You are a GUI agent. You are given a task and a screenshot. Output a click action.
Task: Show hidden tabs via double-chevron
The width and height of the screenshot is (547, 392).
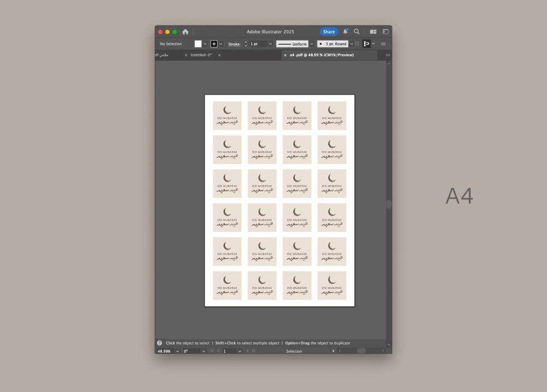pos(388,55)
